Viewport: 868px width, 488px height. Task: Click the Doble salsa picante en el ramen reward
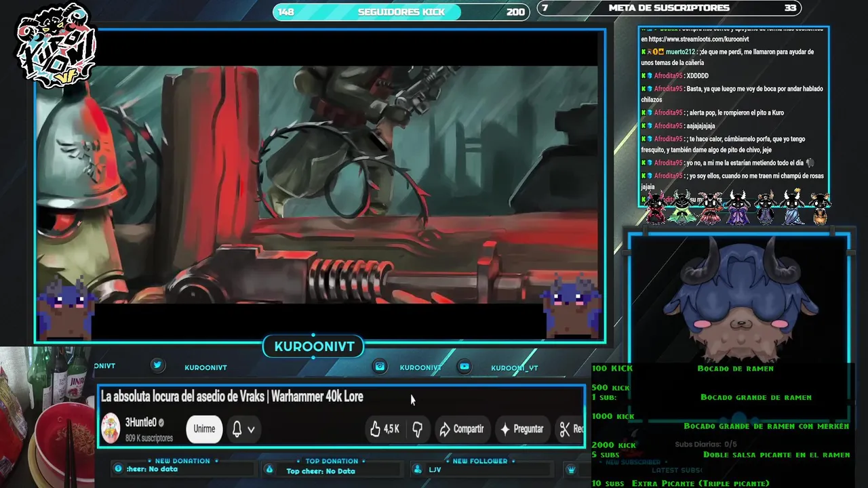pyautogui.click(x=776, y=455)
